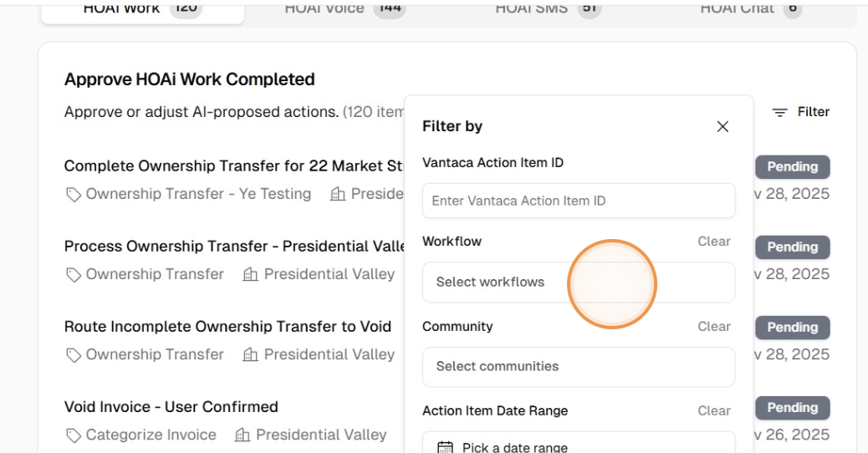The height and width of the screenshot is (453, 868).
Task: Click building icon in Void Invoice row
Action: (x=243, y=435)
